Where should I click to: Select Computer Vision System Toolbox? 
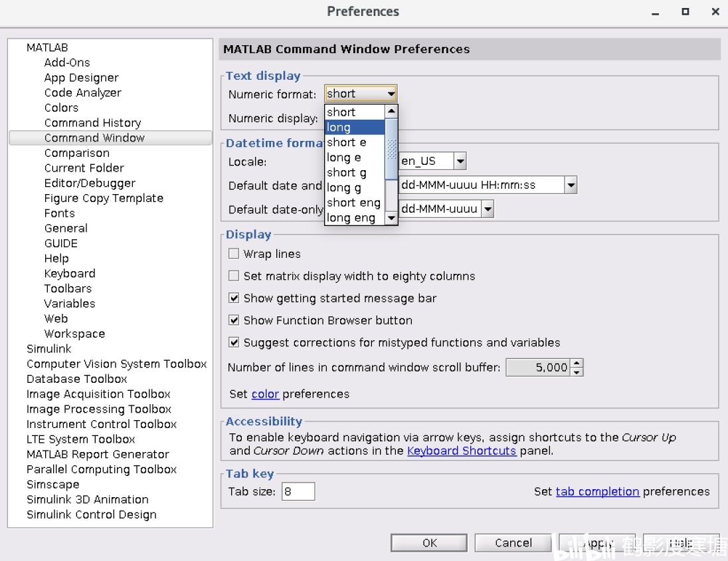pos(116,364)
